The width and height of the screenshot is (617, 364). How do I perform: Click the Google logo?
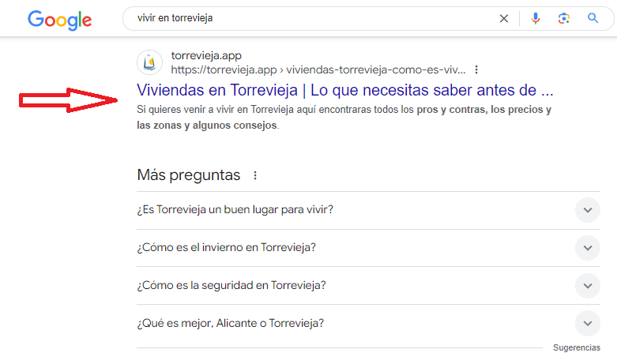tap(59, 20)
